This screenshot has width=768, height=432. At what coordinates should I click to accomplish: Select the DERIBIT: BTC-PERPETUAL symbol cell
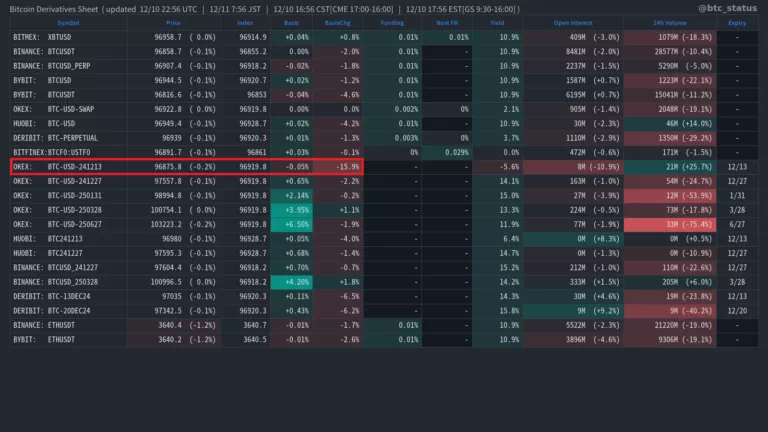point(68,138)
